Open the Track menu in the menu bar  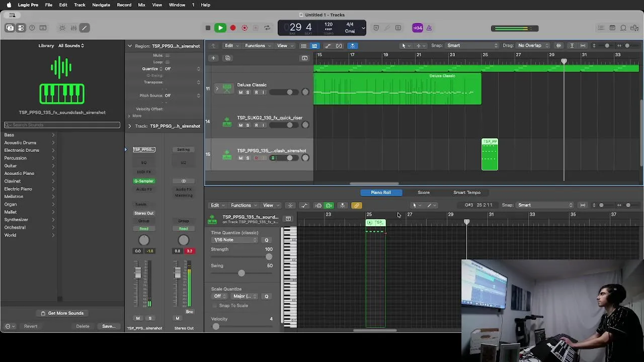(79, 5)
